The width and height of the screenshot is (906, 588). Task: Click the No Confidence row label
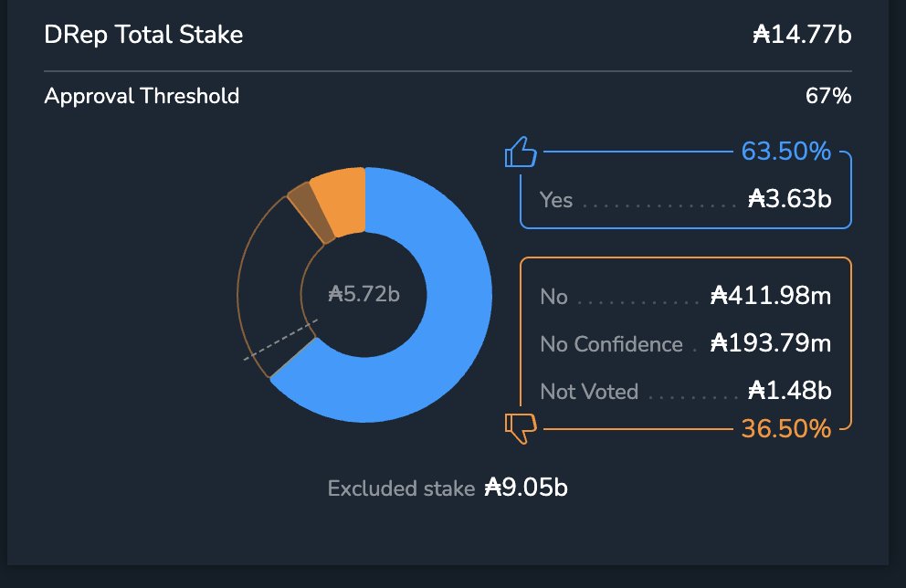click(x=611, y=344)
